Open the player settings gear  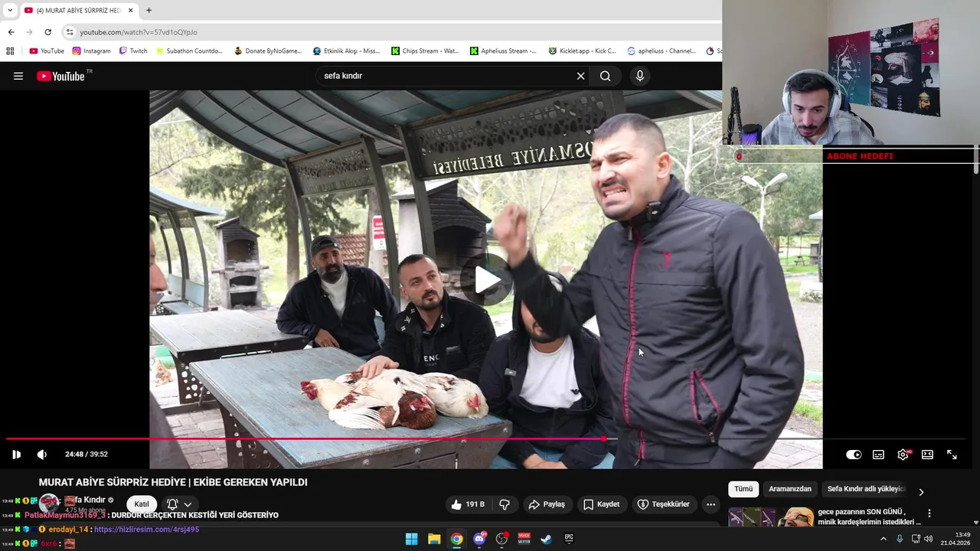click(x=903, y=455)
